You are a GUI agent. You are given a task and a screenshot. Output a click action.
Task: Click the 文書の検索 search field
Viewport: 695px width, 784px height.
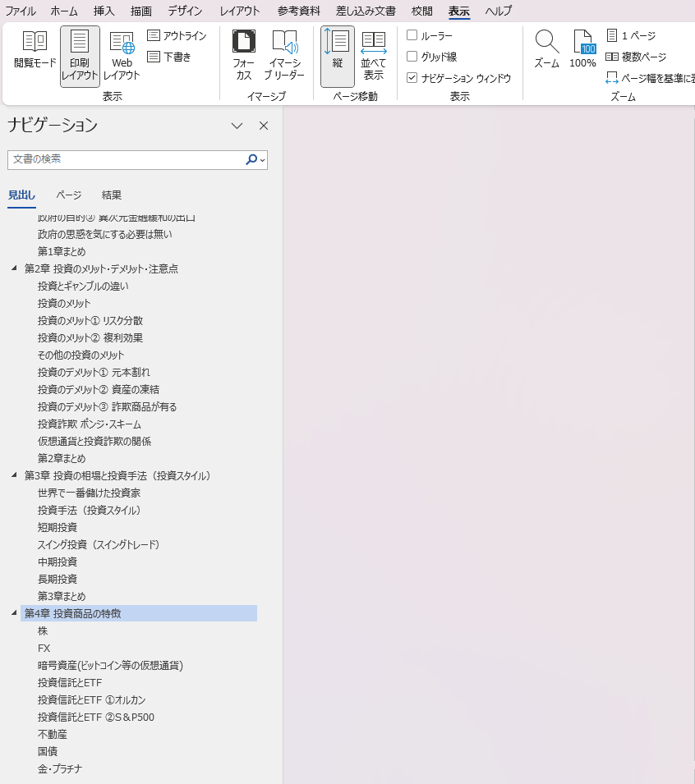(123, 159)
